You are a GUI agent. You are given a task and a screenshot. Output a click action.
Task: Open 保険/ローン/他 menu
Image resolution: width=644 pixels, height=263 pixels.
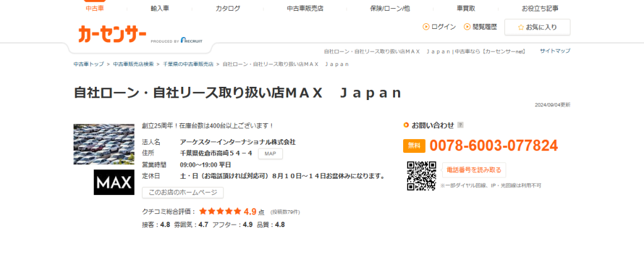pyautogui.click(x=390, y=8)
